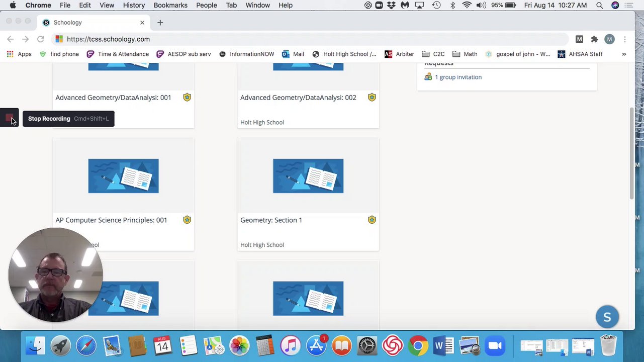Open Finder from the Dock
This screenshot has width=644, height=362.
[x=35, y=346]
